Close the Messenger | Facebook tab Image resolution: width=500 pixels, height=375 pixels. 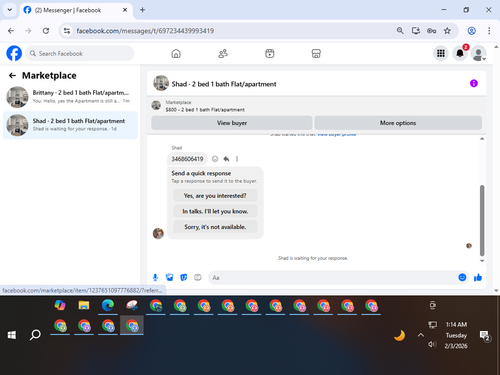click(125, 10)
